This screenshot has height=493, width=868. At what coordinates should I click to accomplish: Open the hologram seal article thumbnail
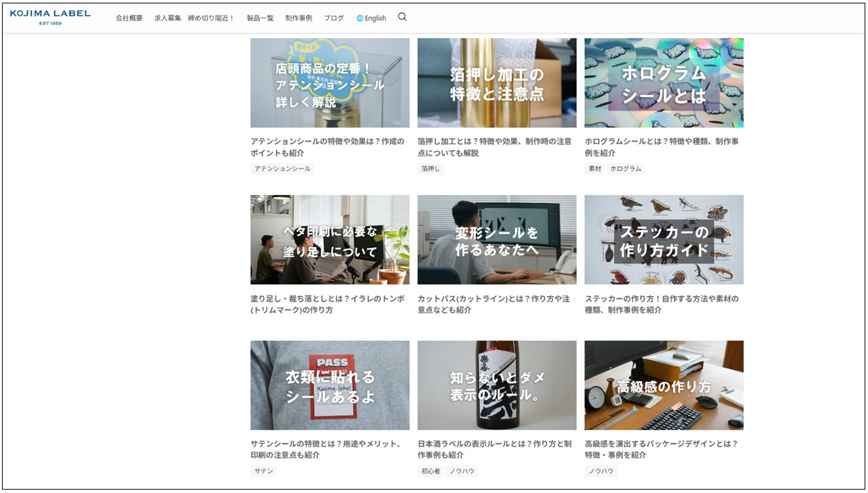point(664,83)
